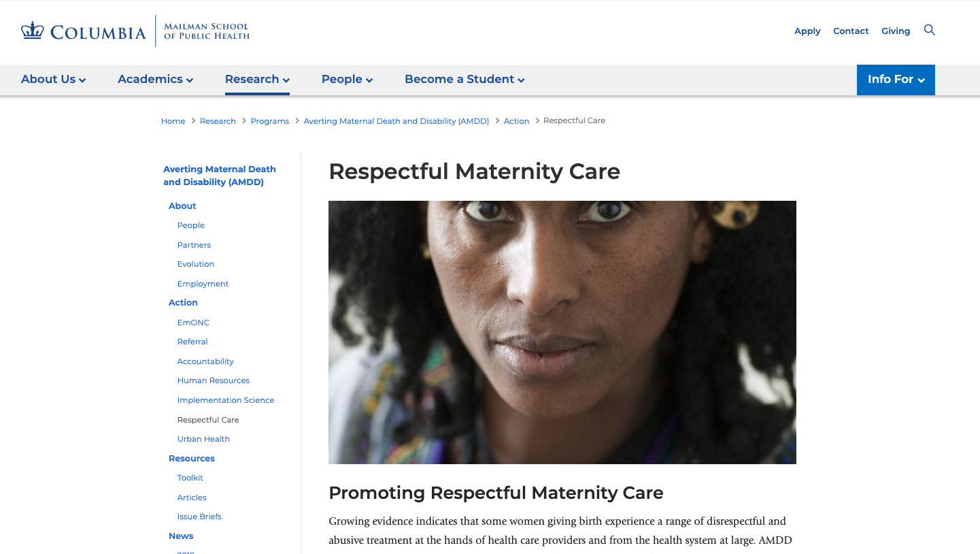Open the Contact page
Image resolution: width=980 pixels, height=554 pixels.
click(851, 31)
